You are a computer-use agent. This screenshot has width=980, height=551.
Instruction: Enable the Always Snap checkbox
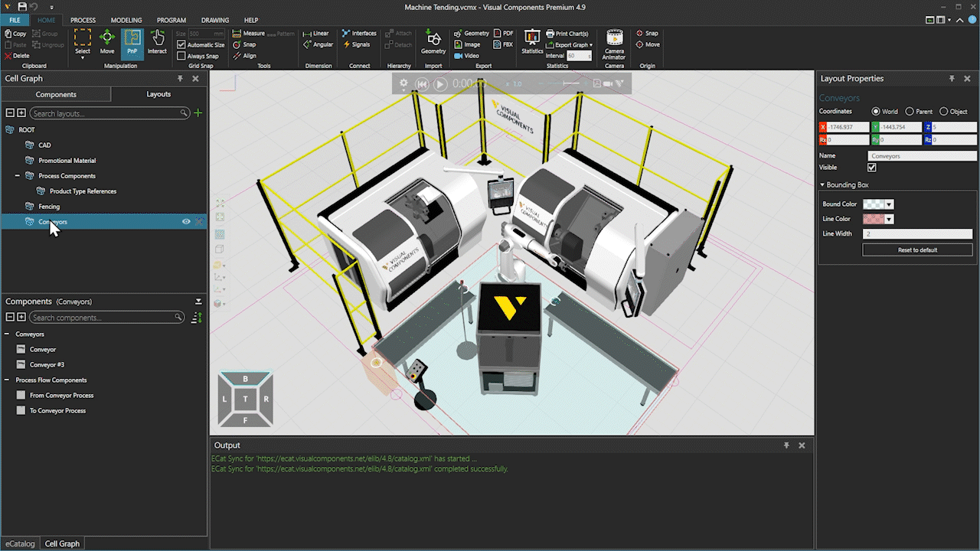(x=181, y=56)
